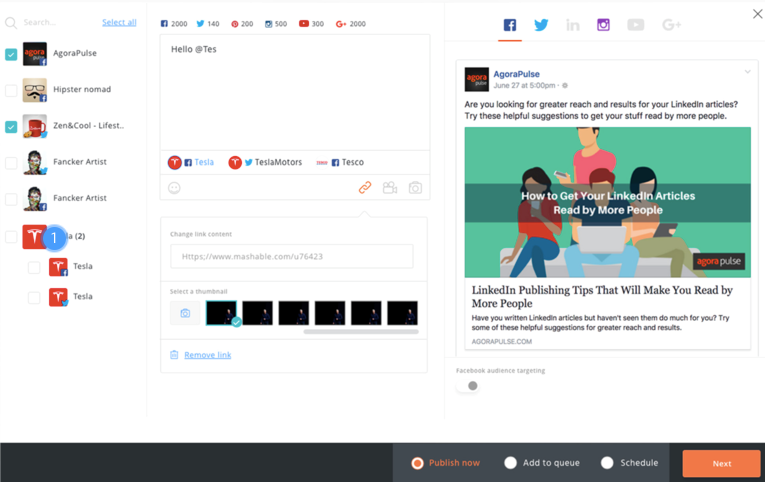
Task: Choose the Tesco Facebook mention suggestion
Action: [340, 162]
